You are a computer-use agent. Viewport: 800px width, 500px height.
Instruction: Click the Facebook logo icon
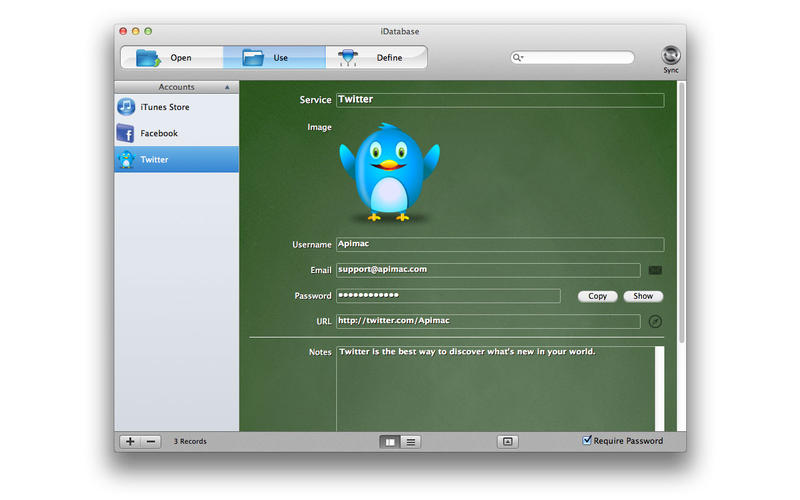coord(126,133)
